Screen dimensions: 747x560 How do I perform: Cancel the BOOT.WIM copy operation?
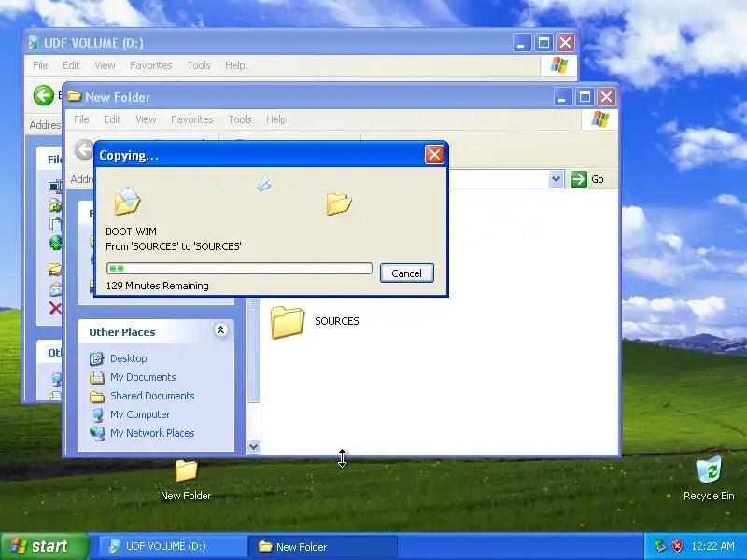[407, 273]
